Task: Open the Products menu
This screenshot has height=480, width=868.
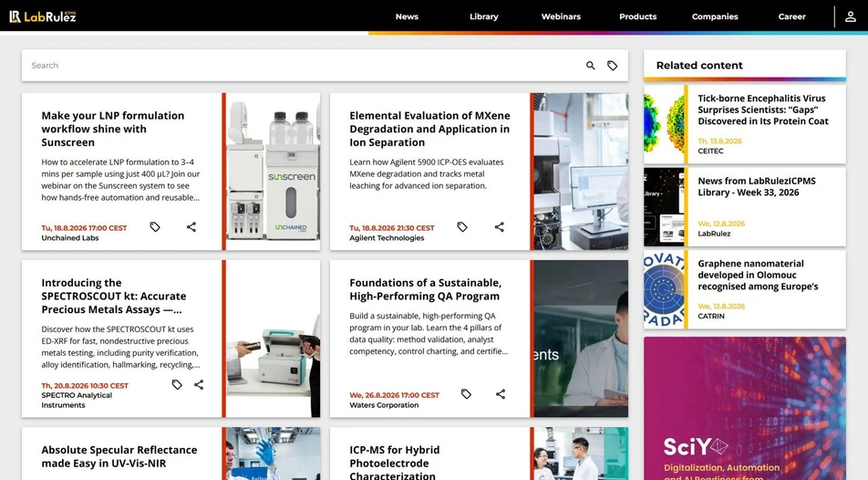Action: click(x=637, y=16)
